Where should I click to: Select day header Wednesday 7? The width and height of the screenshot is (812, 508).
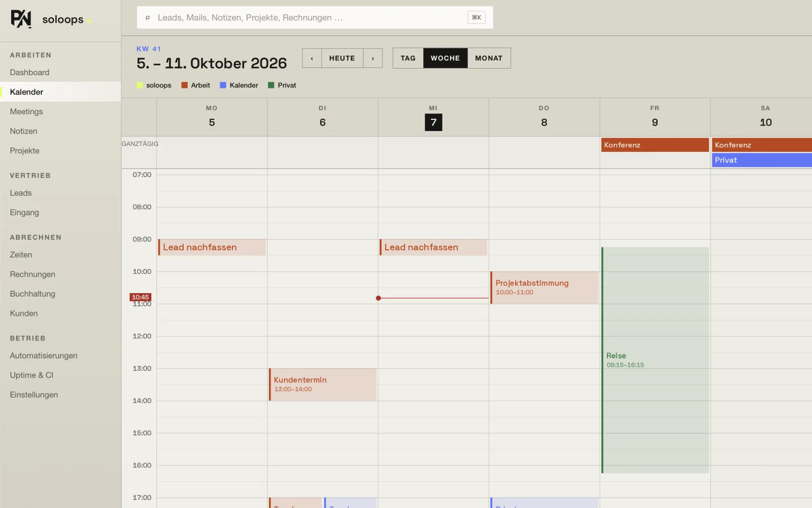click(x=433, y=117)
